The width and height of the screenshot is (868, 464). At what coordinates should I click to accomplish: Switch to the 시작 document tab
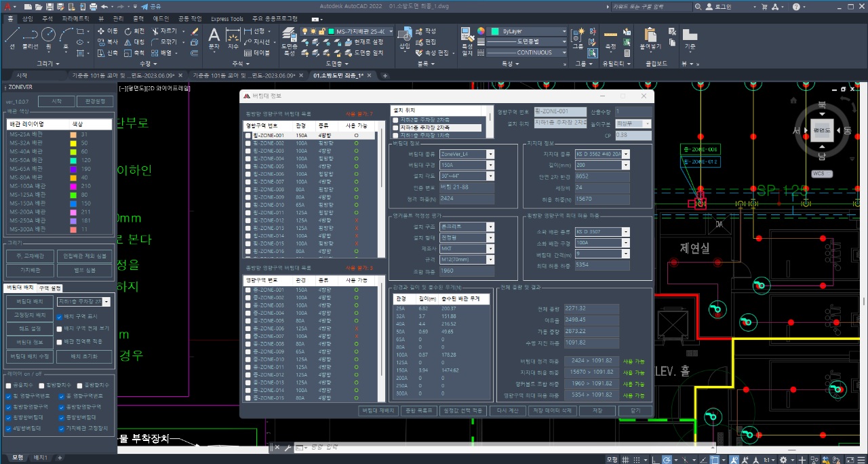coord(22,75)
